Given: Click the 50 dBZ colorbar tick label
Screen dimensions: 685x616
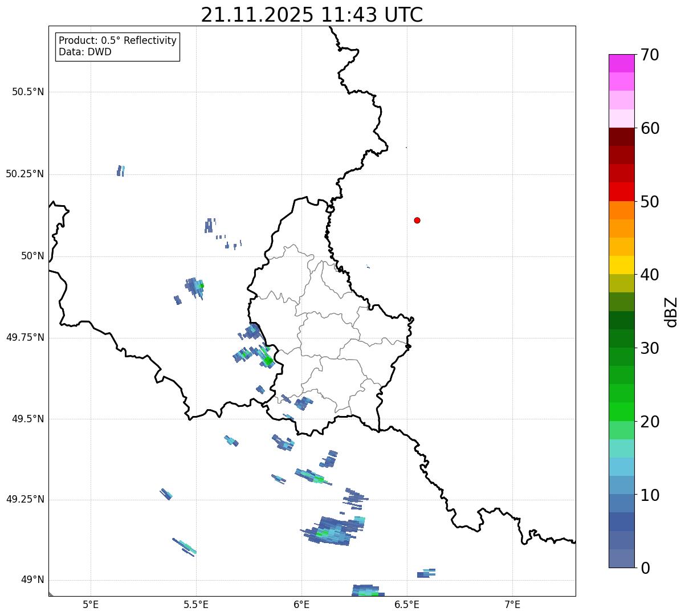Looking at the screenshot, I should (x=650, y=202).
